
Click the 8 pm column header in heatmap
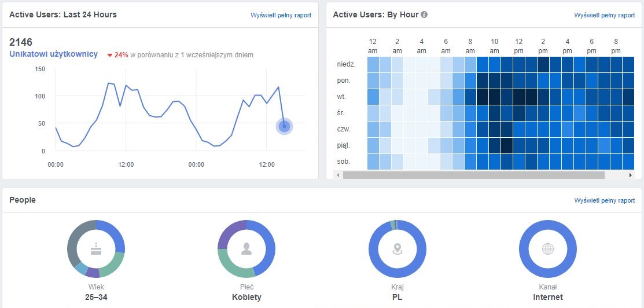click(x=616, y=46)
